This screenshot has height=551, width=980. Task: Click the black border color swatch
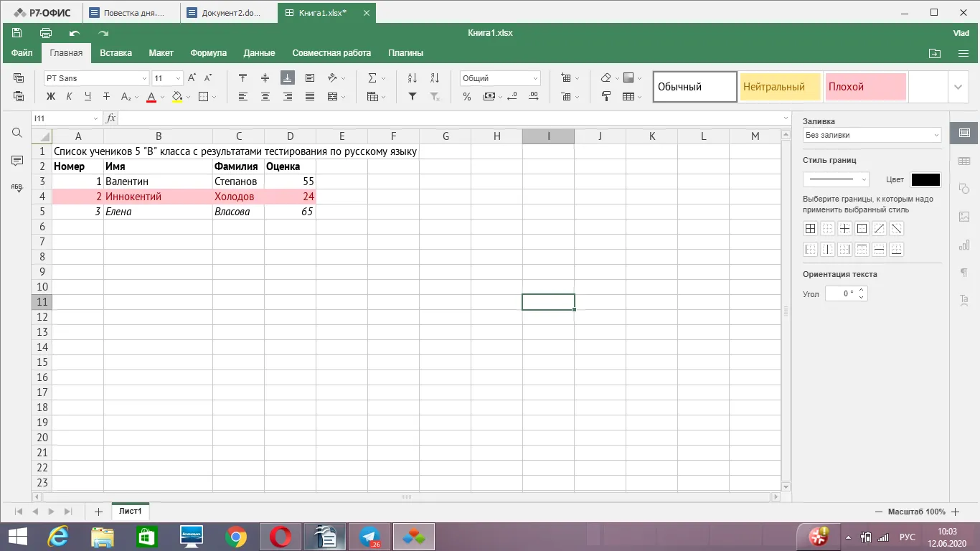(925, 180)
